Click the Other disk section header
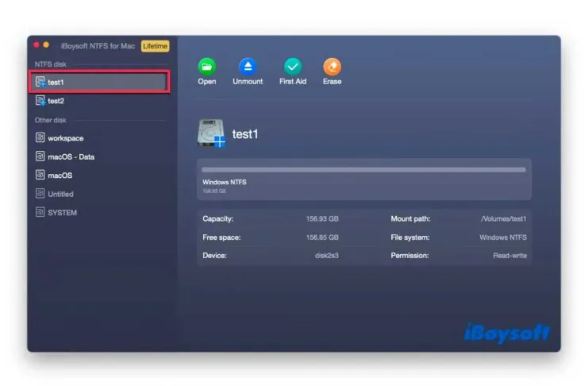 click(50, 120)
